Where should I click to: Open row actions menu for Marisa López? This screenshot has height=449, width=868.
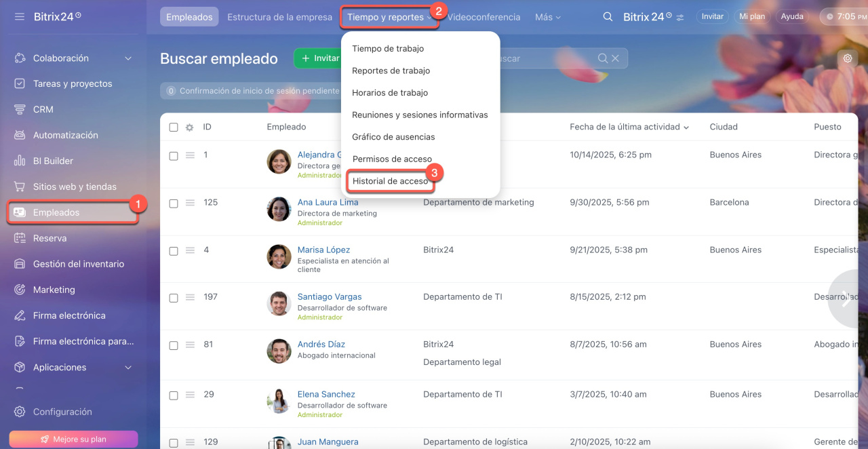(x=191, y=250)
